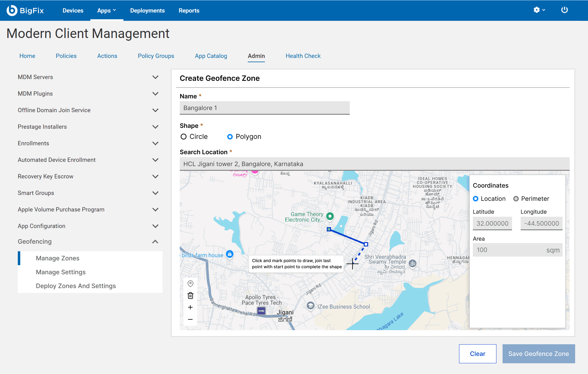Select the Circle shape option
The image size is (588, 374).
pos(183,137)
